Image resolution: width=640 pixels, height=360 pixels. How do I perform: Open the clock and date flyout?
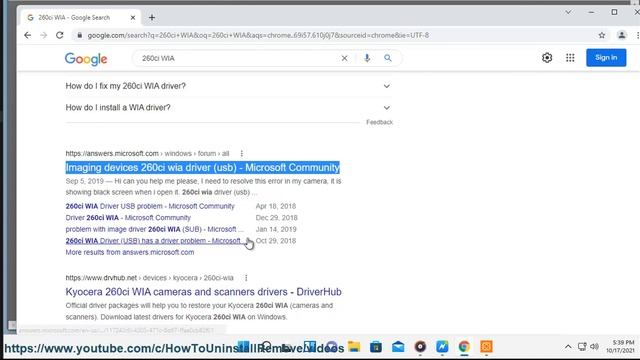(x=620, y=347)
